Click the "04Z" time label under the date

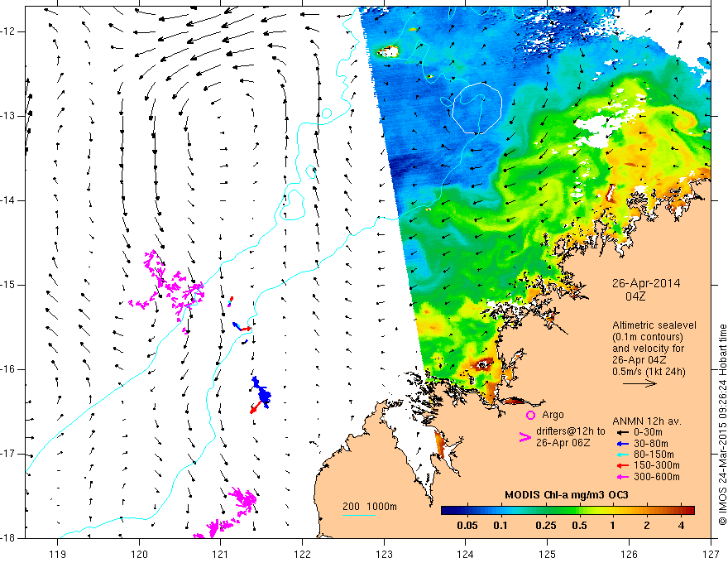(635, 296)
